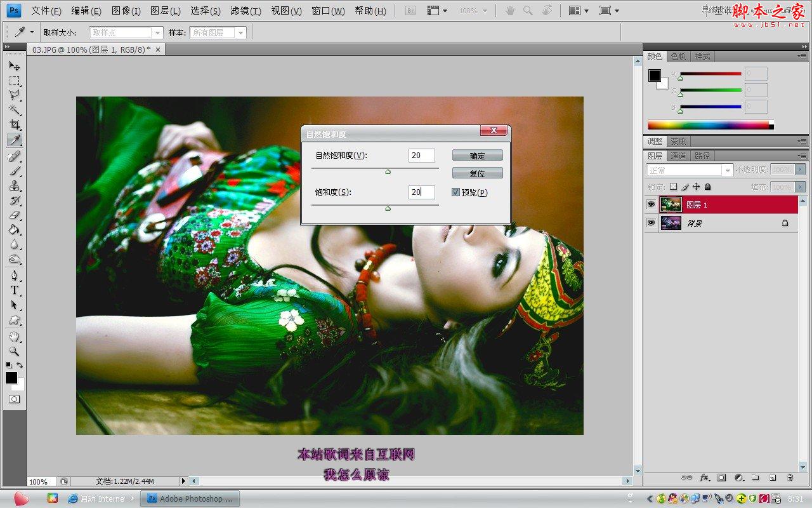Select the Crop tool
The height and width of the screenshot is (508, 812).
[x=14, y=124]
